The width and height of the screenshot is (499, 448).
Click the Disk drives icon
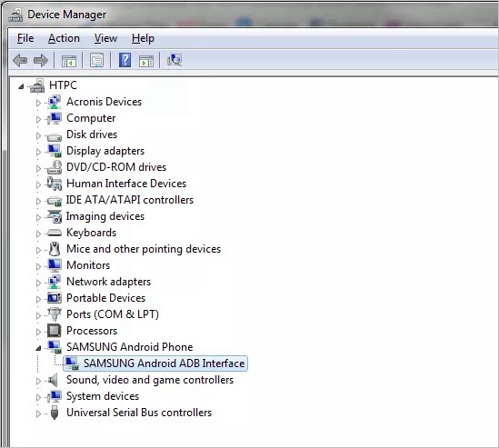coord(55,137)
